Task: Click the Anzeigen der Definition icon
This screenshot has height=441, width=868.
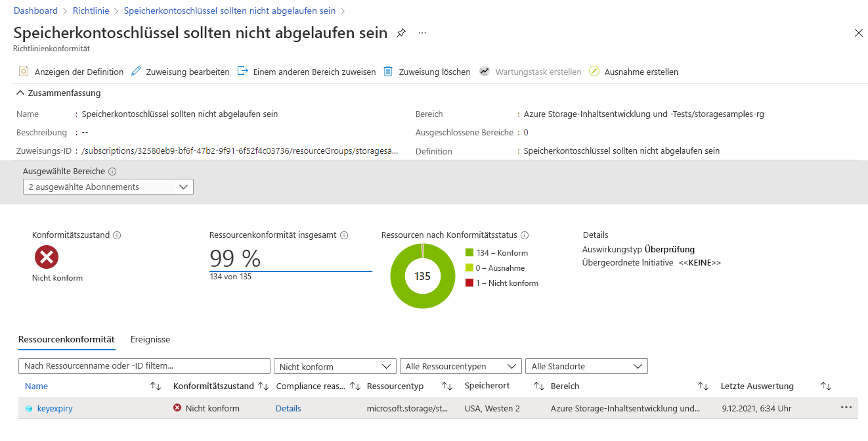Action: click(24, 71)
